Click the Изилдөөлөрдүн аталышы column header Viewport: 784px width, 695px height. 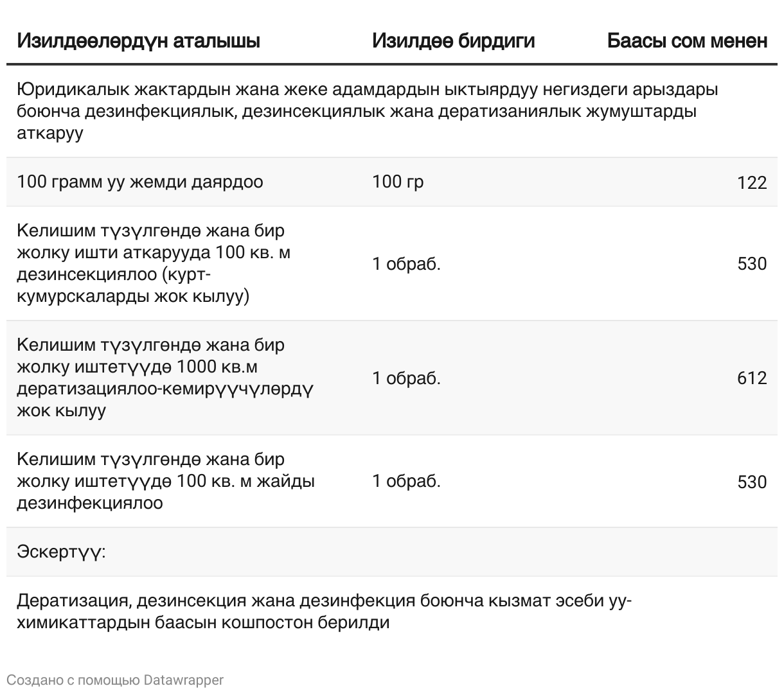click(138, 41)
